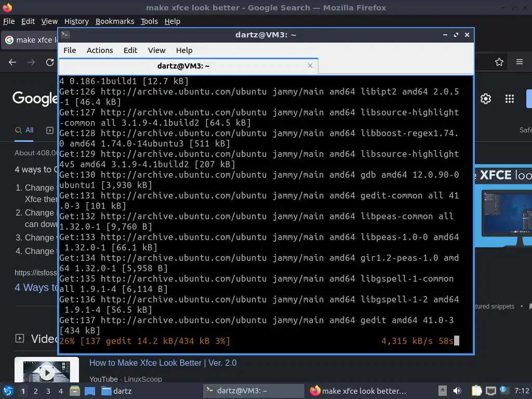Viewport: 532px width, 399px height.
Task: Open Google apps grid icon
Action: click(510, 99)
